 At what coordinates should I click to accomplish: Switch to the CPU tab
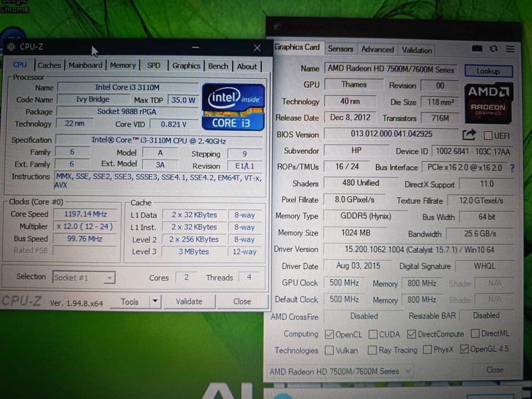coord(20,64)
